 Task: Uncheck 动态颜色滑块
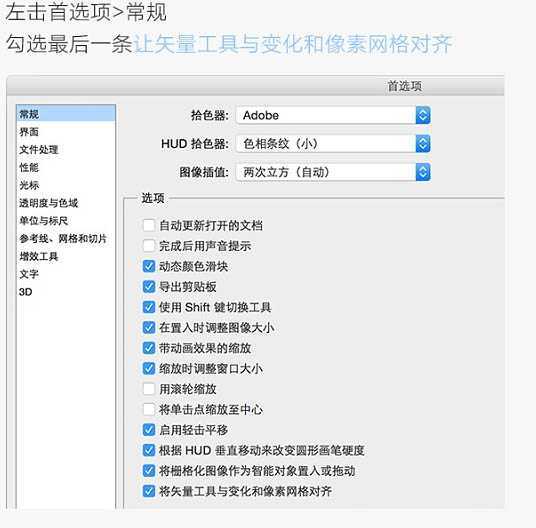click(x=149, y=266)
